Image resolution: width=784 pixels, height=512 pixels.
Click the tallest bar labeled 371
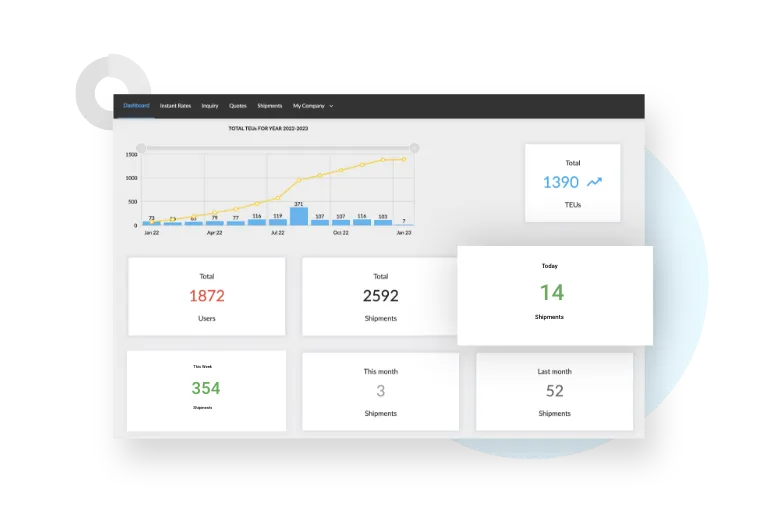pos(298,216)
